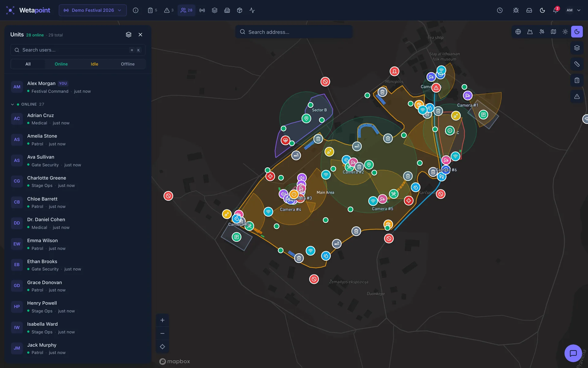Image resolution: width=588 pixels, height=368 pixels.
Task: Open the broadcast signal icon in top bar
Action: (x=202, y=10)
